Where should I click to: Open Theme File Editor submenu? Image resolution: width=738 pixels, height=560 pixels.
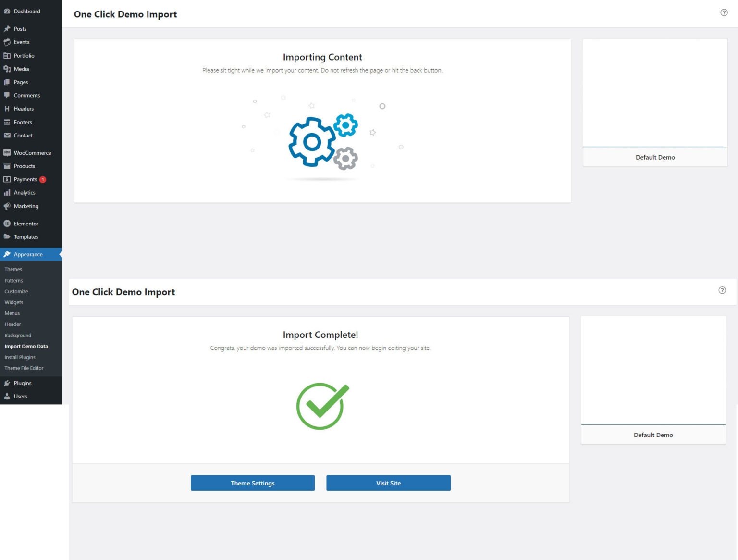[x=24, y=368]
